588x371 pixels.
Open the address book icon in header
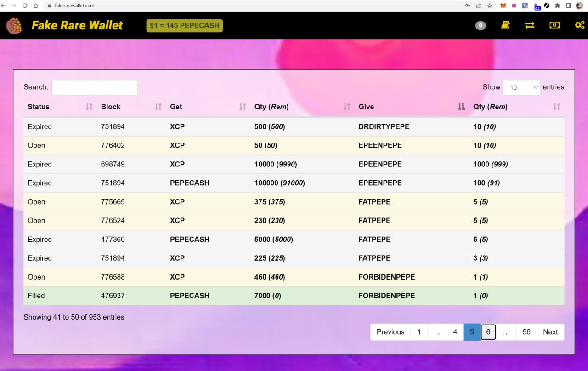(x=505, y=25)
